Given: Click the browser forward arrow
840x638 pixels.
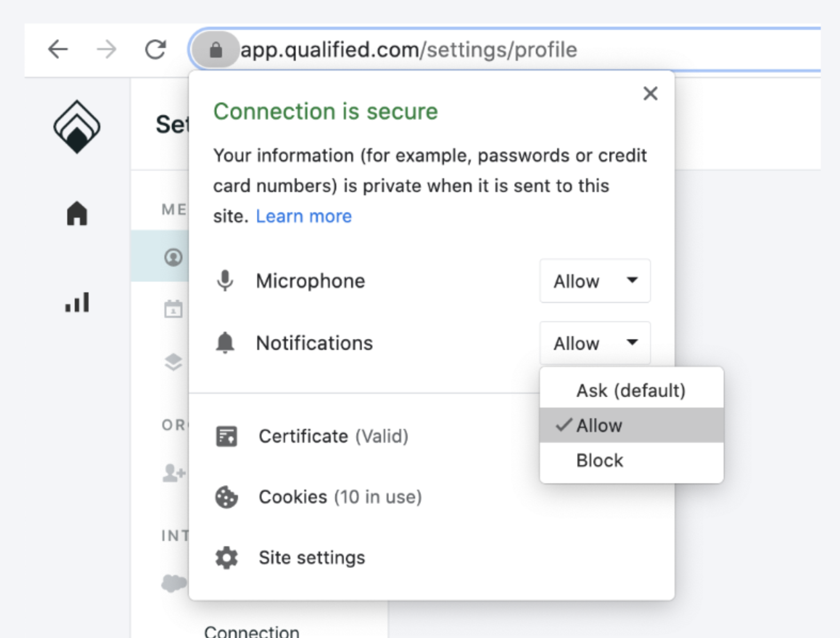Looking at the screenshot, I should [x=106, y=50].
